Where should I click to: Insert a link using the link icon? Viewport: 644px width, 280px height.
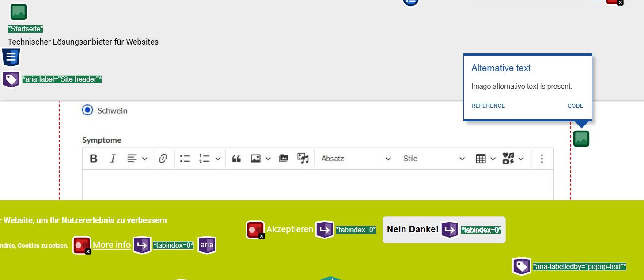pyautogui.click(x=163, y=158)
